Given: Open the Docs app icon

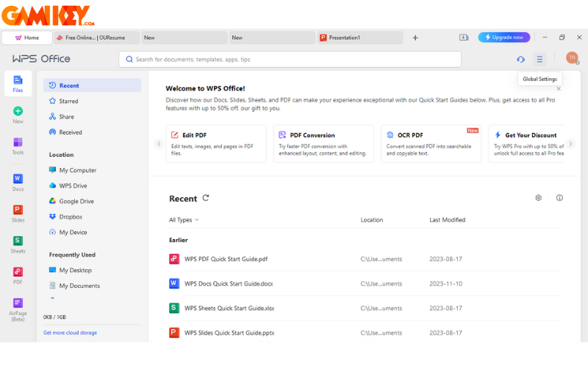Looking at the screenshot, I should pyautogui.click(x=18, y=179).
